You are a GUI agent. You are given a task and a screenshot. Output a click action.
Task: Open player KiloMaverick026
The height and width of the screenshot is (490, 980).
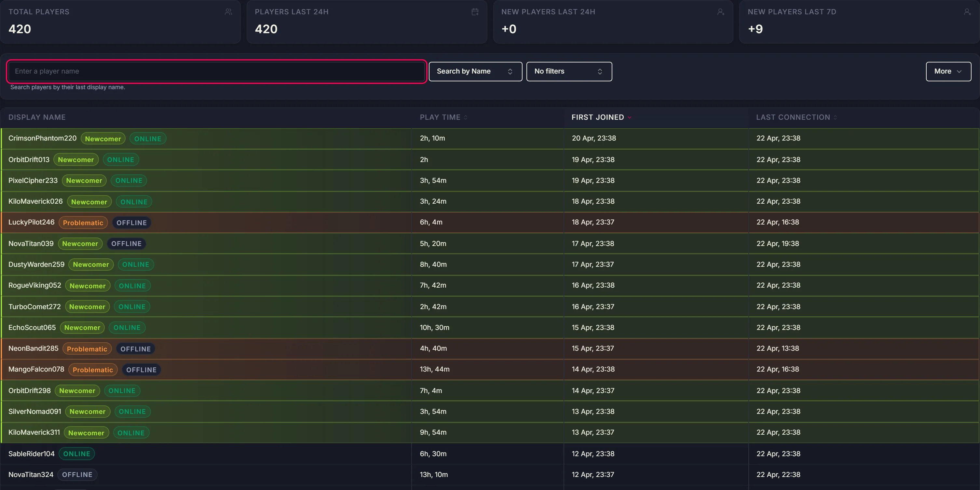(x=35, y=201)
